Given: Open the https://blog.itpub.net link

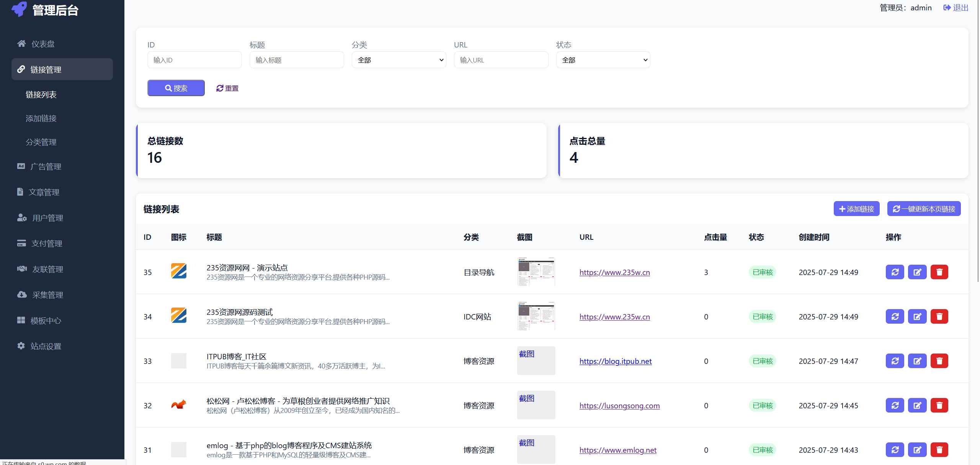Looking at the screenshot, I should [615, 361].
